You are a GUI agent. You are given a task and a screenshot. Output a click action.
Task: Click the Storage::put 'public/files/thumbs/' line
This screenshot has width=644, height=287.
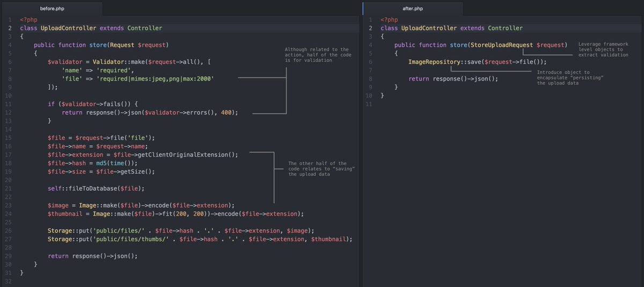(x=200, y=239)
